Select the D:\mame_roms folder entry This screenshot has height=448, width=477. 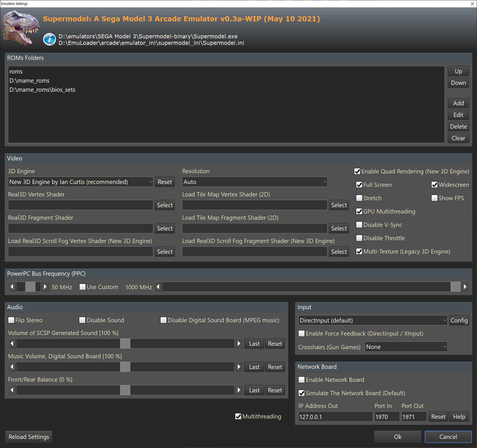30,81
